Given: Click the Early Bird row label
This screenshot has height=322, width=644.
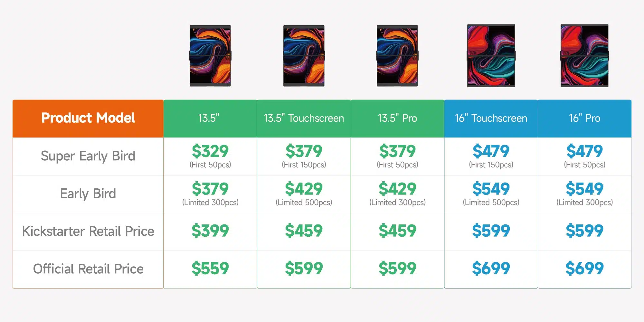Looking at the screenshot, I should pyautogui.click(x=88, y=194).
